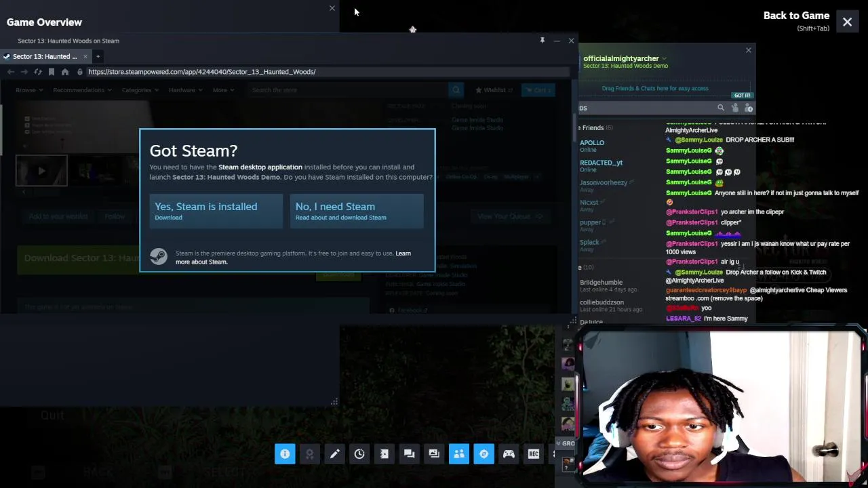
Task: Click Yes, Steam is installed button
Action: pyautogui.click(x=216, y=211)
